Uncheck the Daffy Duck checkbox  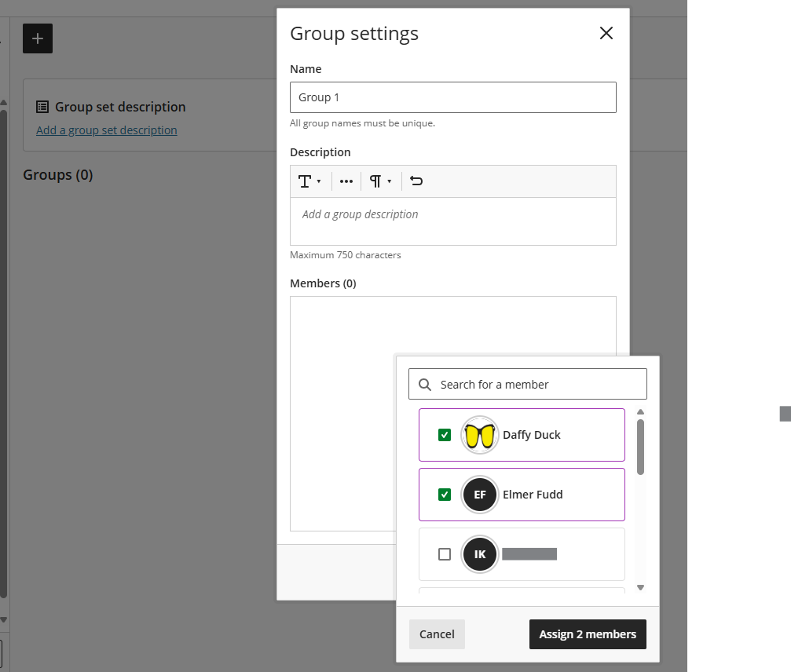(x=445, y=435)
